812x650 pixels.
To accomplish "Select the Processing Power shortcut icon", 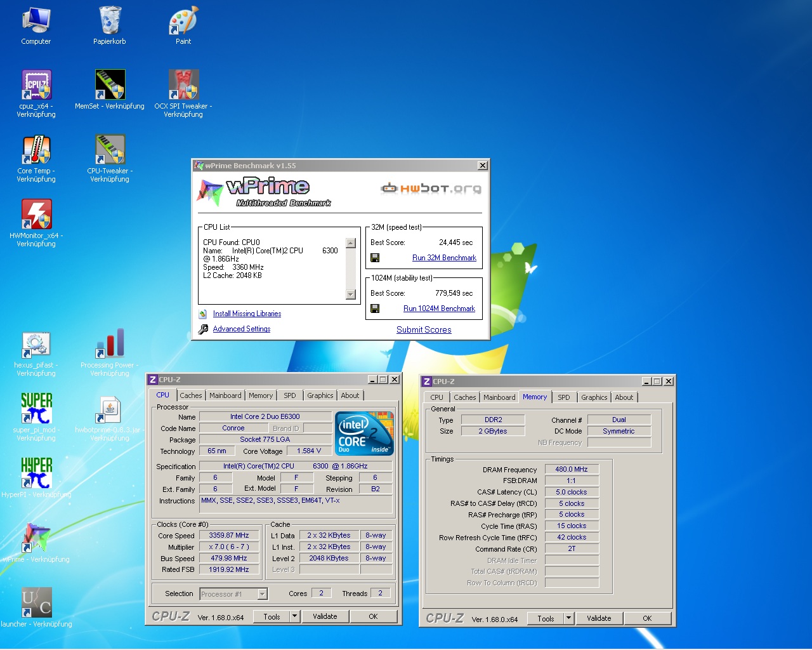I will 110,344.
